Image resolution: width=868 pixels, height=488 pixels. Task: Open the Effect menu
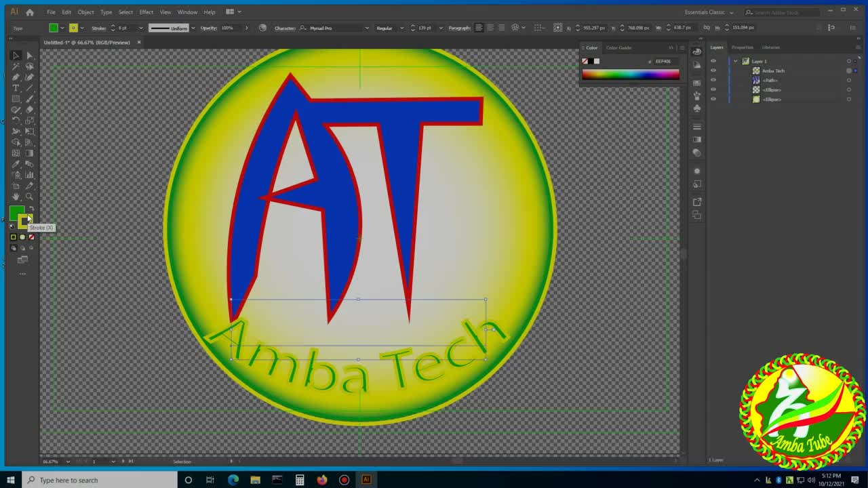[146, 12]
